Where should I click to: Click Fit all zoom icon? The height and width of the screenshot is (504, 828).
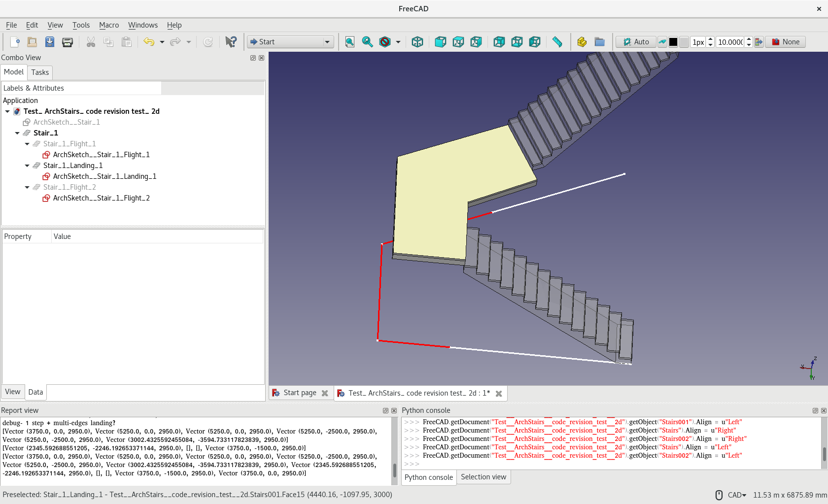(x=350, y=42)
